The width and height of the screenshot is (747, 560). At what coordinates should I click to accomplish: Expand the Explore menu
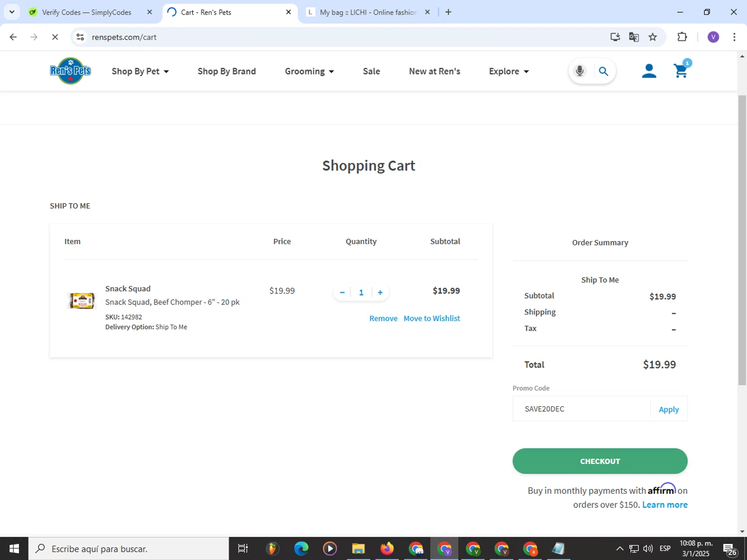[x=508, y=71]
